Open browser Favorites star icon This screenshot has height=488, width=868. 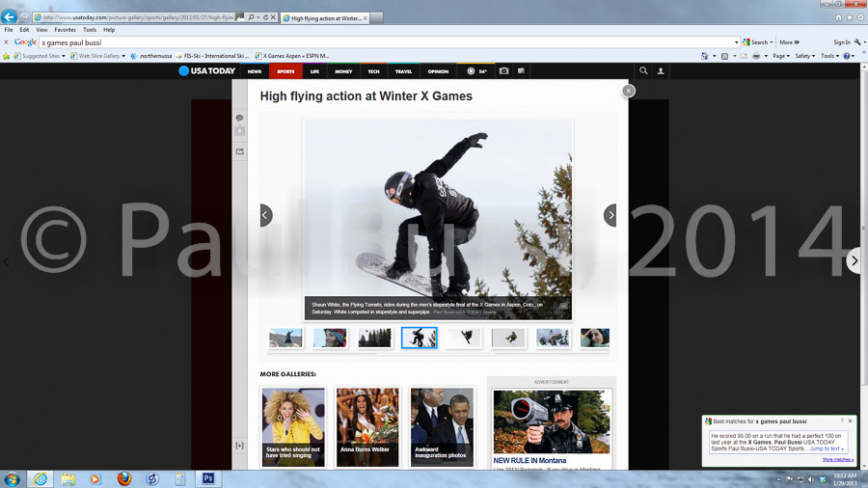tap(849, 17)
